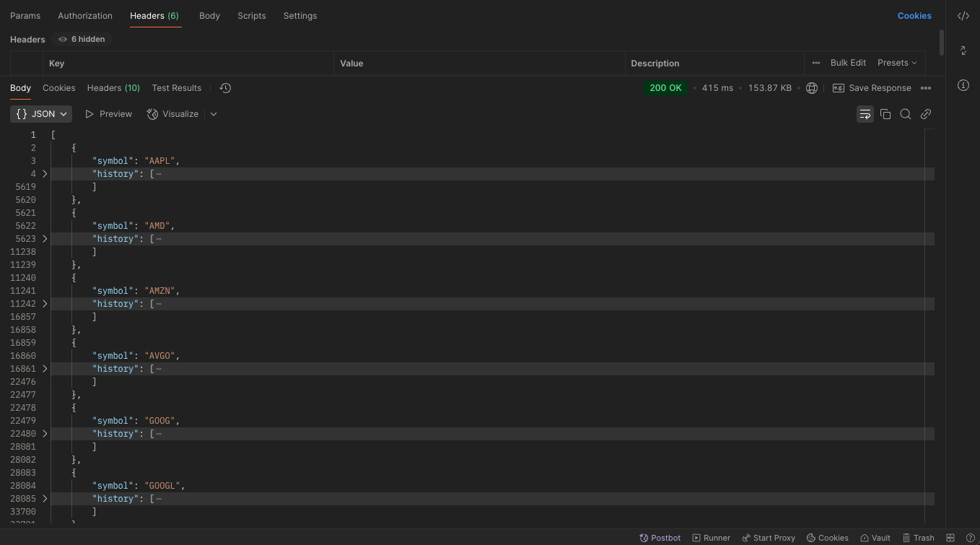Open Cookies in the status bar
Screen dimensions: 980x545
click(x=827, y=538)
